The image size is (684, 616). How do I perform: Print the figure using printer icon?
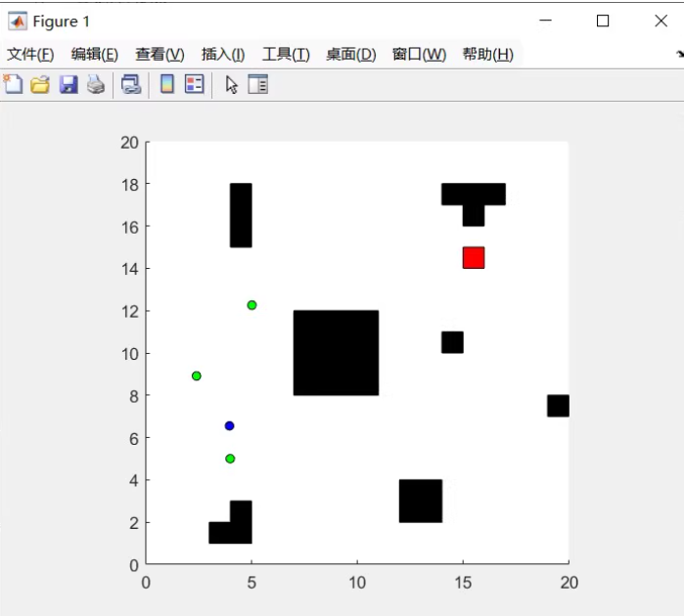pos(96,84)
